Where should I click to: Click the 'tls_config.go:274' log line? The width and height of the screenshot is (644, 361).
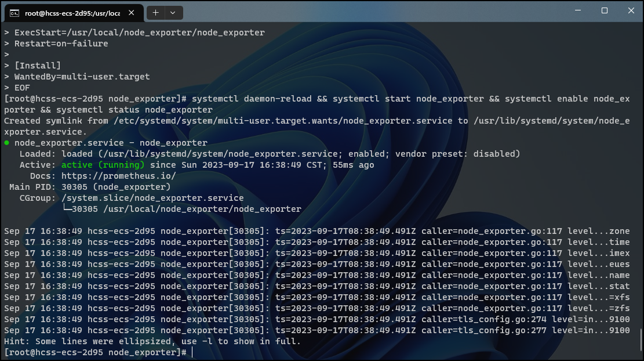[x=316, y=319]
